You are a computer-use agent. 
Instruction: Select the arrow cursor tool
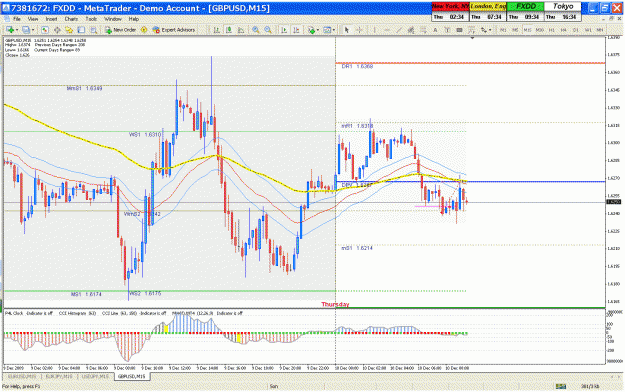[347, 30]
